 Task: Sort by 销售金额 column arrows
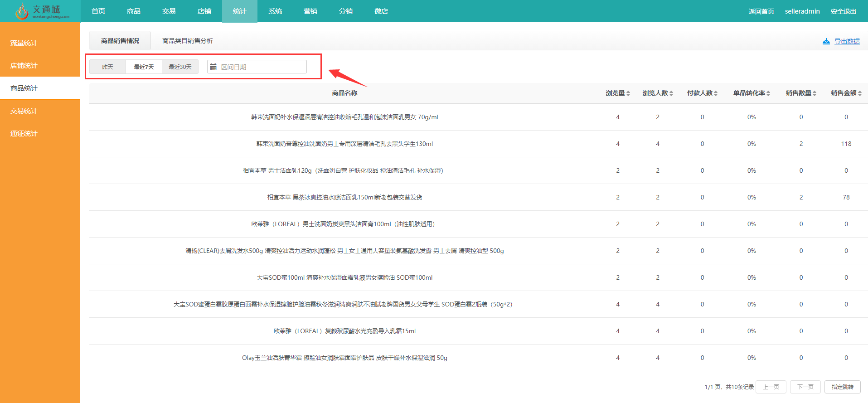click(860, 93)
